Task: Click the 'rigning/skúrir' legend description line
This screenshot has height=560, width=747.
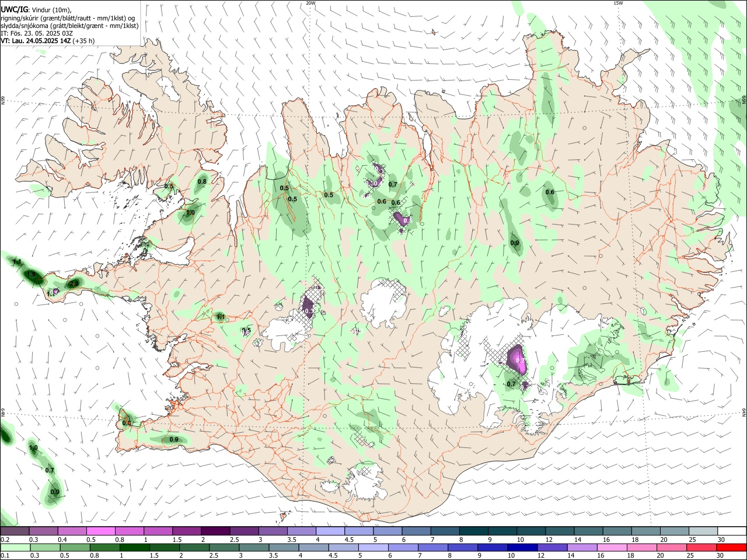Action: point(68,18)
